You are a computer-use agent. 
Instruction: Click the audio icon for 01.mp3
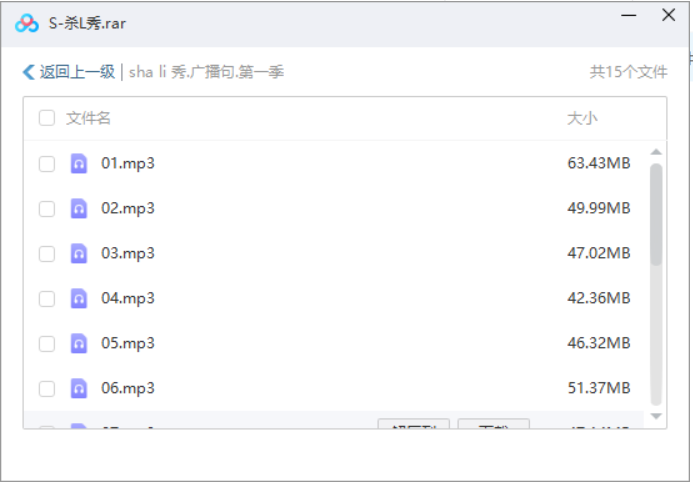79,164
